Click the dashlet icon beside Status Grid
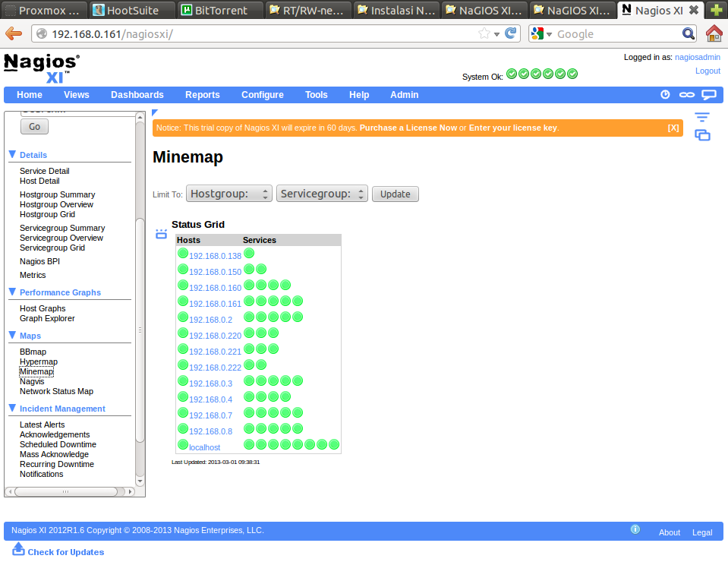Screen dimensions: 728x565 (x=161, y=234)
